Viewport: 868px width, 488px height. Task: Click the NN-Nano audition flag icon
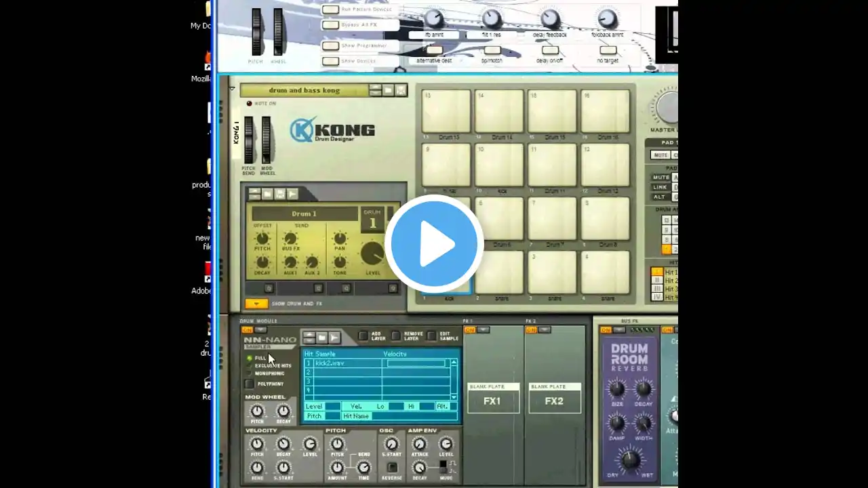pos(335,338)
